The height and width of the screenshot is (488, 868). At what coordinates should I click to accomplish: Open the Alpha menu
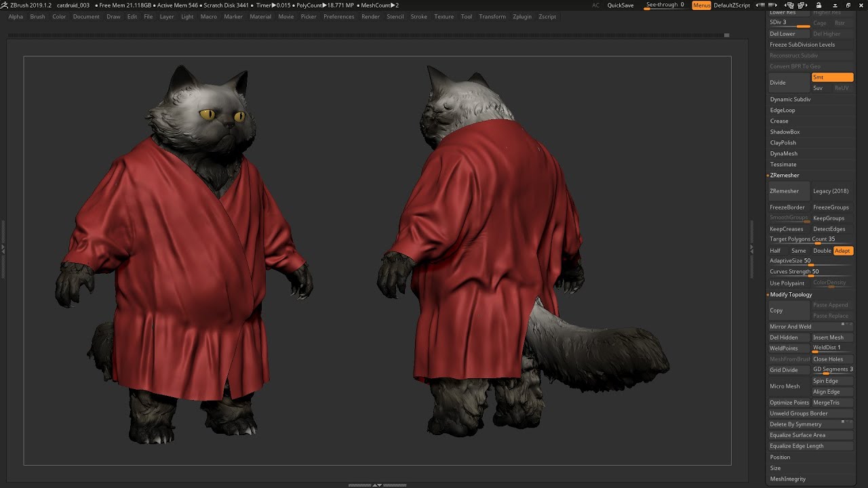pyautogui.click(x=16, y=16)
